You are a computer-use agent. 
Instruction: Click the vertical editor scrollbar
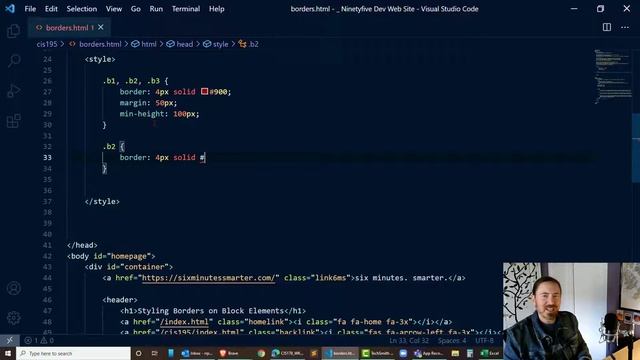[636, 148]
